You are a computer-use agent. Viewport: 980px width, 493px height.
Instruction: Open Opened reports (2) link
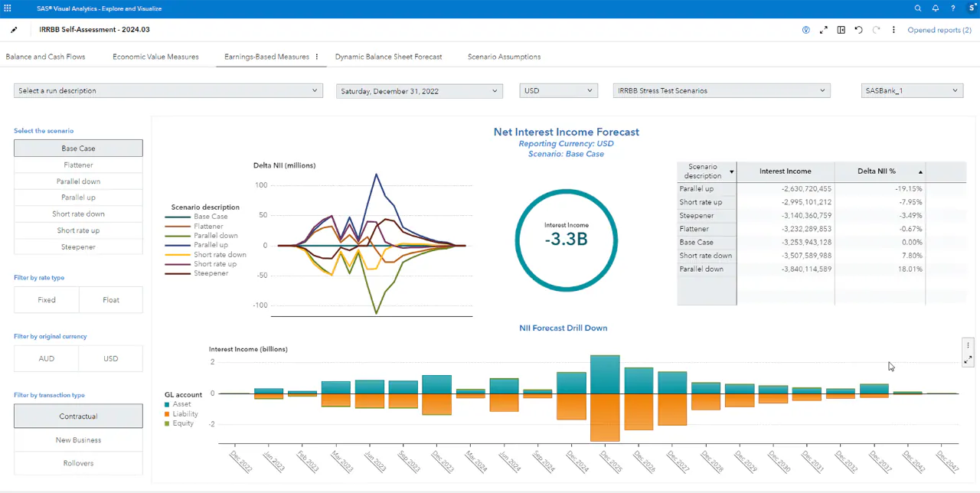pyautogui.click(x=939, y=29)
